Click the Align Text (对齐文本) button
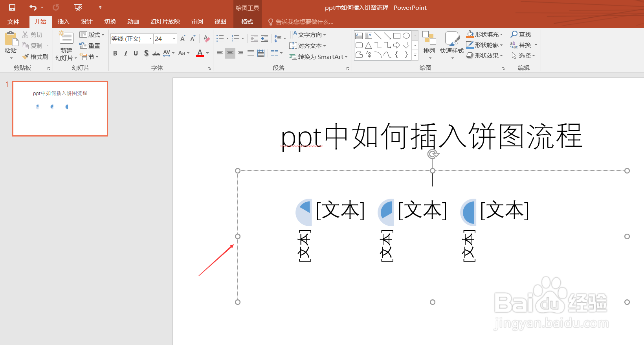The height and width of the screenshot is (345, 644). 308,46
